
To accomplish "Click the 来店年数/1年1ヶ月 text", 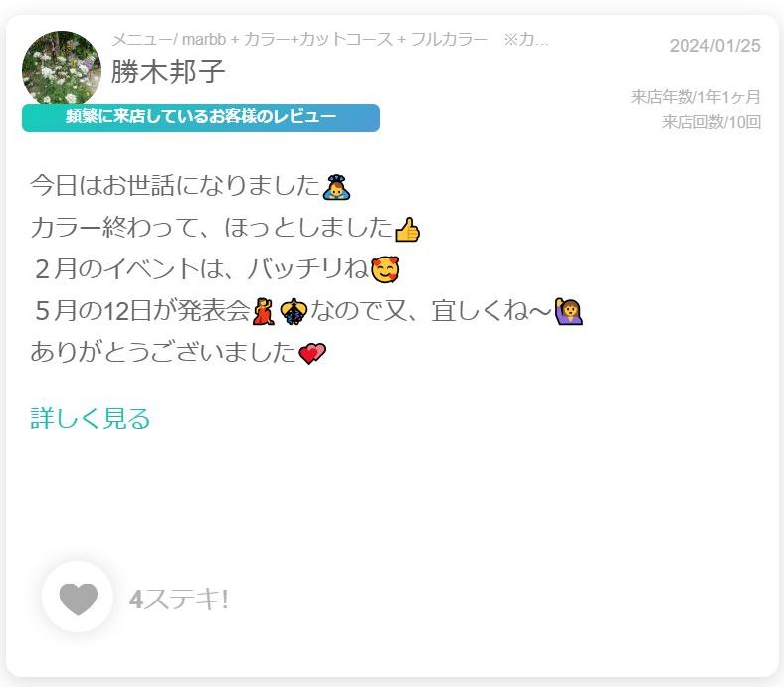I will tap(695, 96).
